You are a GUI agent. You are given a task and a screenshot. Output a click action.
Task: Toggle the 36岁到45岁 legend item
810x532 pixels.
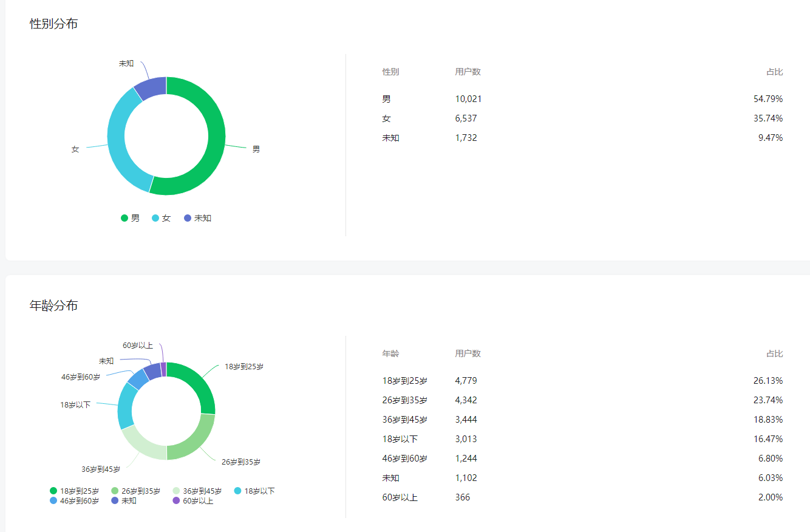click(197, 491)
